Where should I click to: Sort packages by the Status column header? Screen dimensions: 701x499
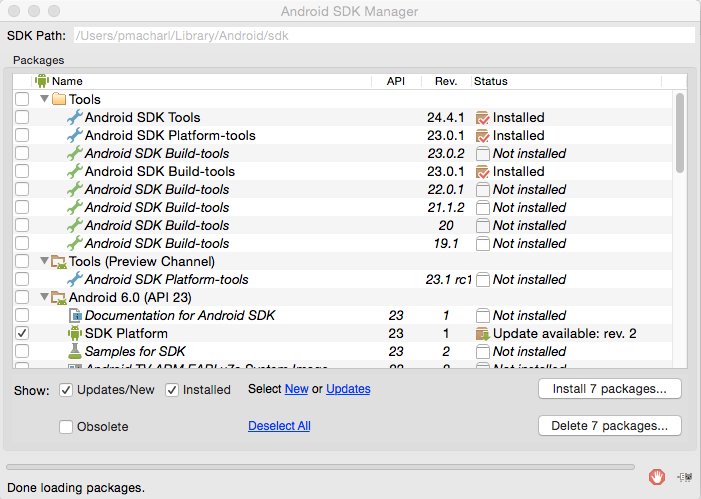coord(490,81)
